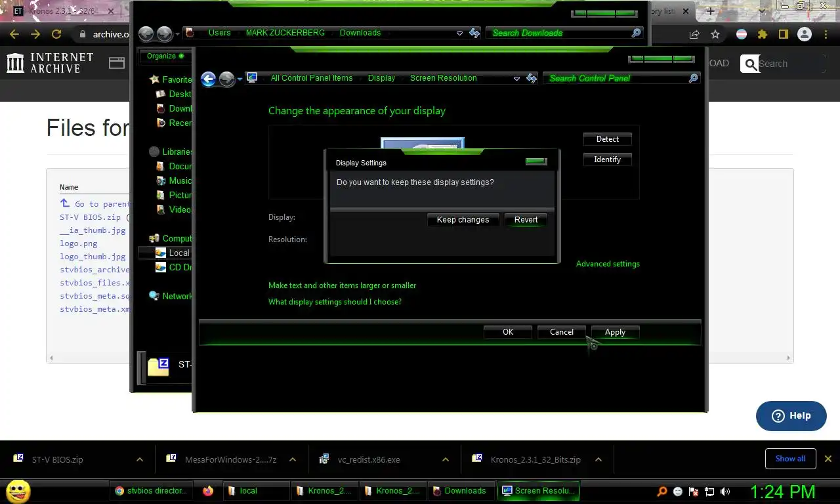
Task: Click the Help button on archive page
Action: (791, 415)
